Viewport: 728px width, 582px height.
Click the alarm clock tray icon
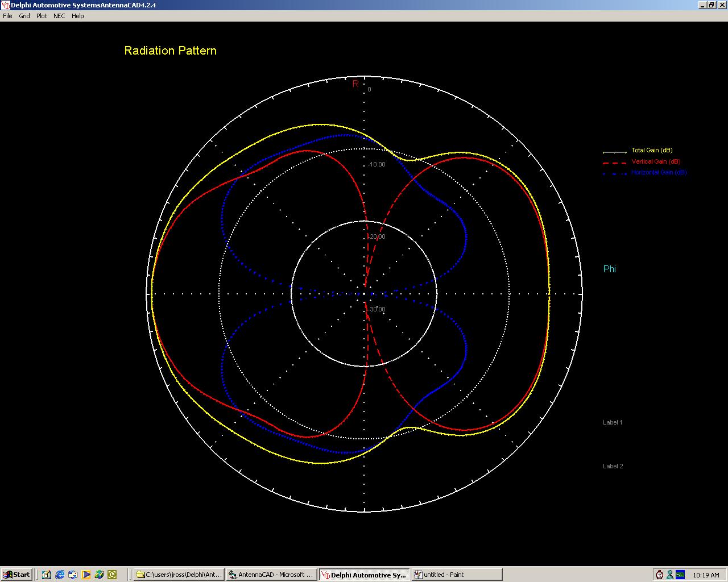tap(660, 575)
